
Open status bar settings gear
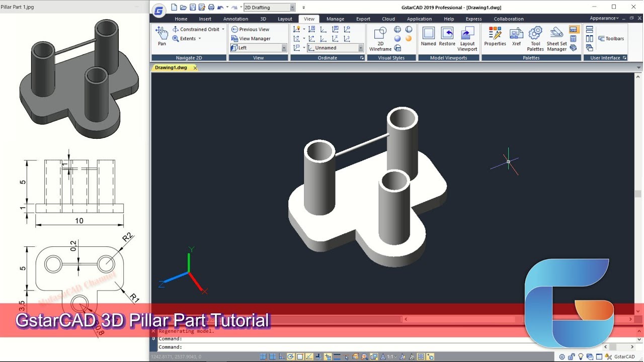(562, 356)
